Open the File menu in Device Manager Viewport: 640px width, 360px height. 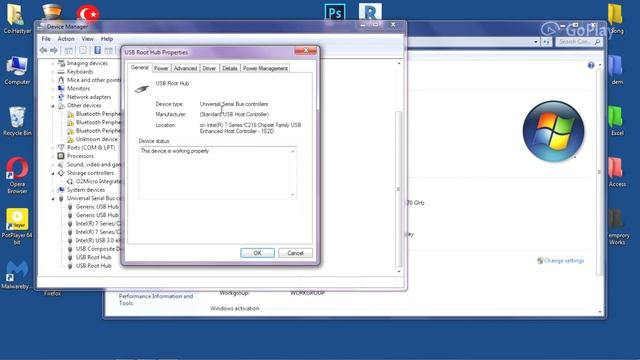[x=46, y=39]
